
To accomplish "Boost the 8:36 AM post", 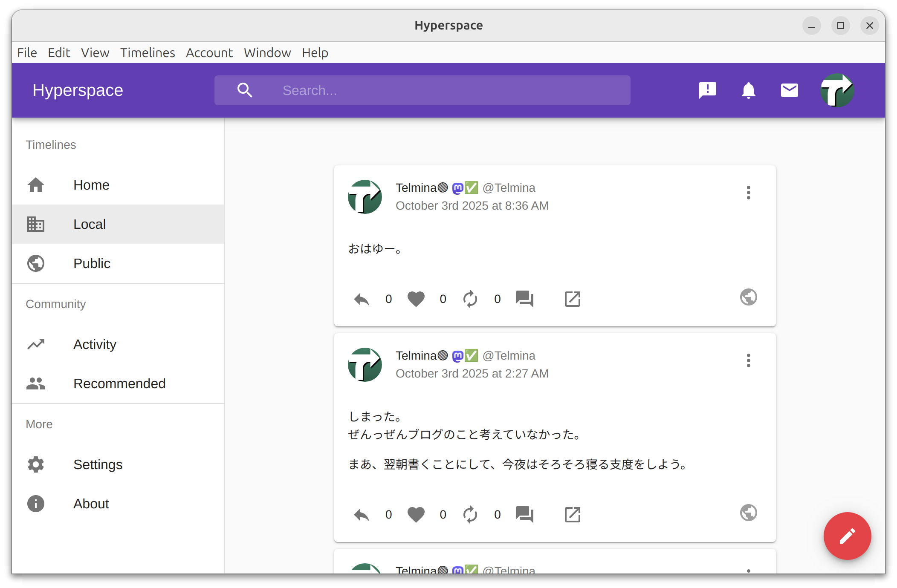I will coord(470,299).
